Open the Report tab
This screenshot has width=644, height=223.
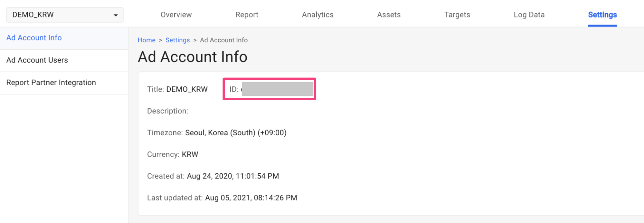(247, 15)
